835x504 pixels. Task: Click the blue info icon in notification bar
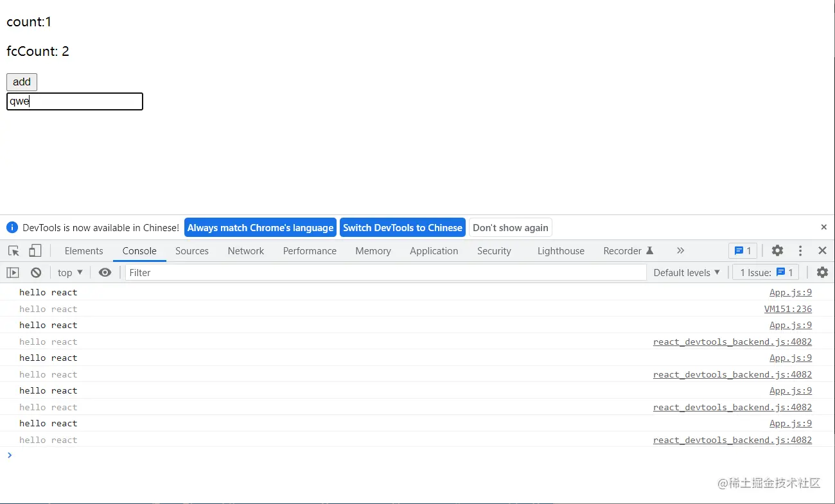[12, 227]
